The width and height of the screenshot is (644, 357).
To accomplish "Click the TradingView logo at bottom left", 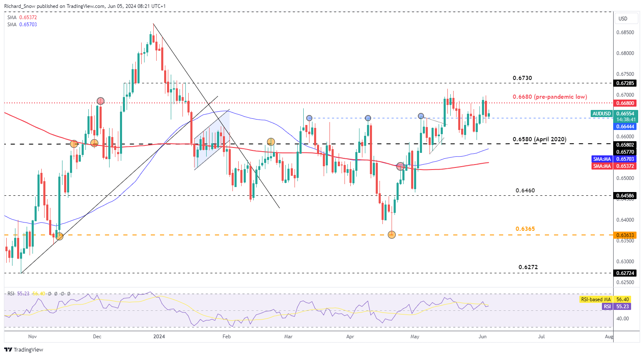I will coord(24,350).
